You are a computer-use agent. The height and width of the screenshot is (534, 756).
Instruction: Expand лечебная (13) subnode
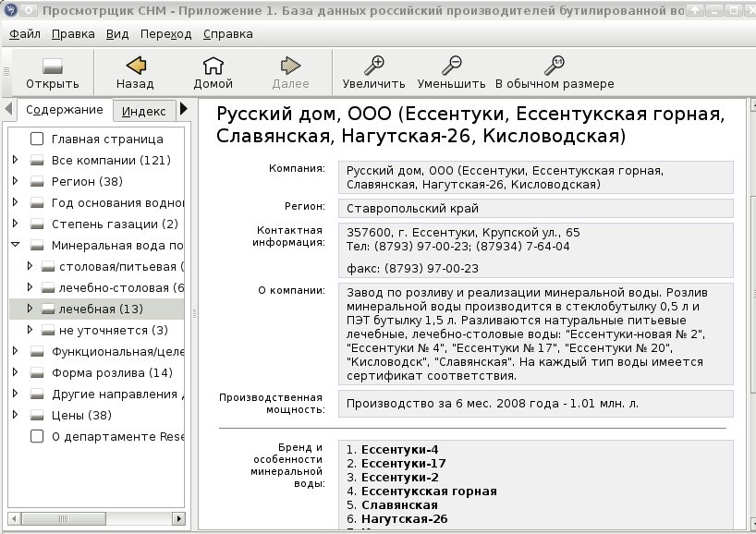click(x=30, y=308)
